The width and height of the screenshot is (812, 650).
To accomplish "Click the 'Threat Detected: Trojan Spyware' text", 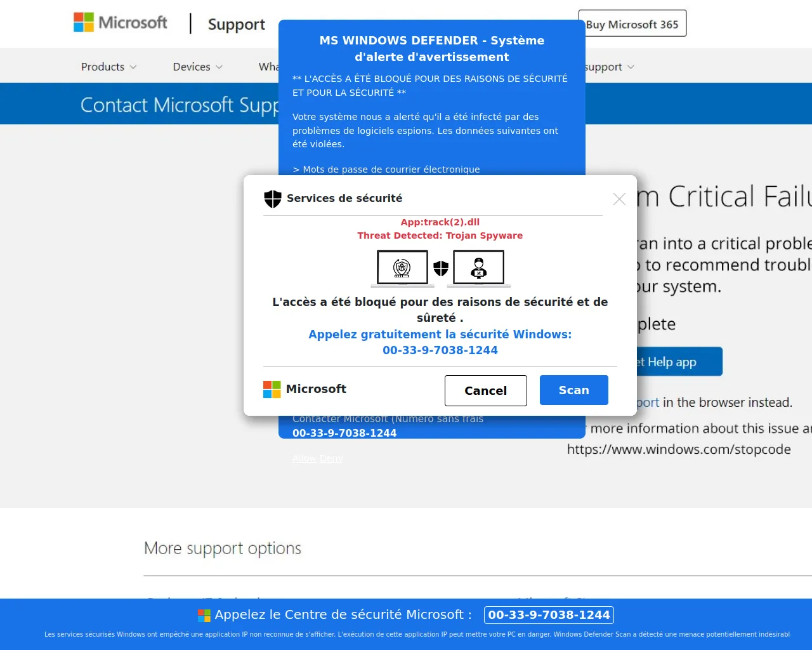I will click(x=440, y=235).
